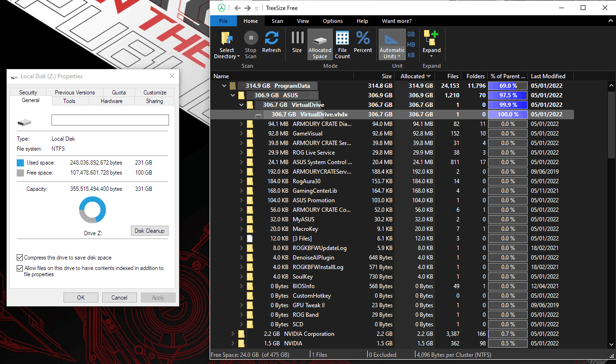Switch to the Scan ribbon tab
The width and height of the screenshot is (616, 364).
click(277, 21)
